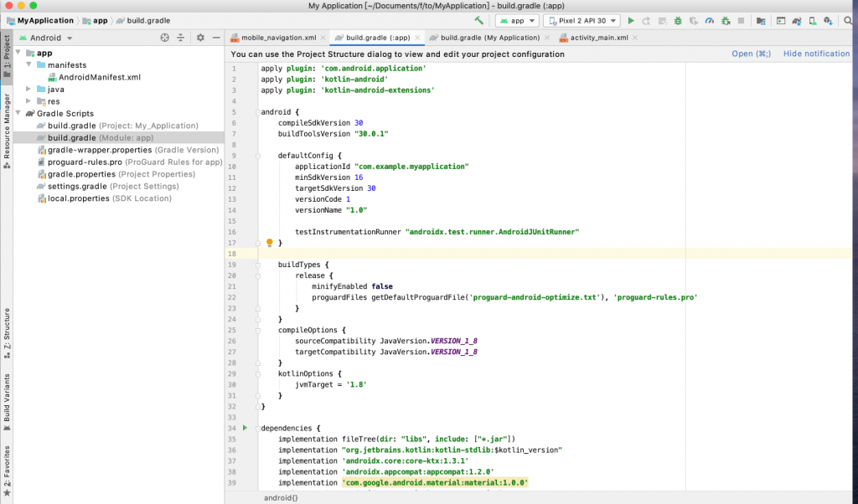Click the yellow lightbulb quick-fix icon
Screen dimensions: 858x504
[x=270, y=243]
